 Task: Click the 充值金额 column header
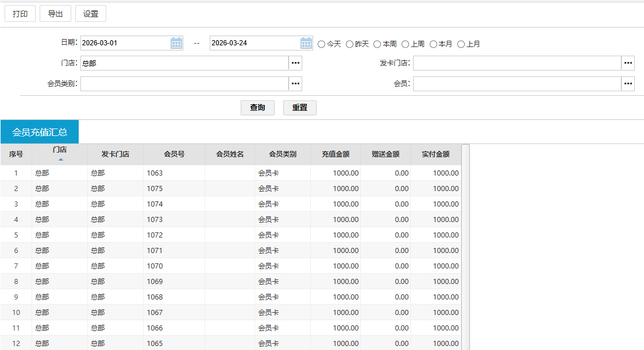pos(336,154)
